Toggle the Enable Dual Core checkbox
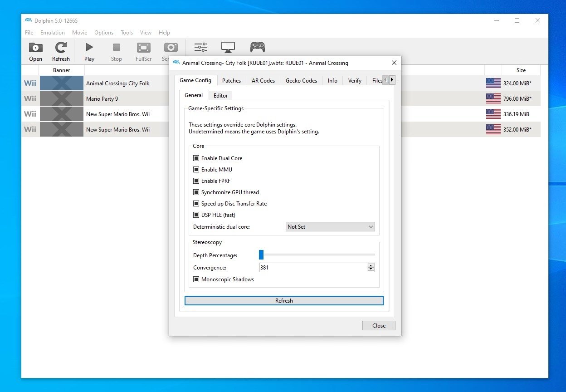 click(196, 158)
